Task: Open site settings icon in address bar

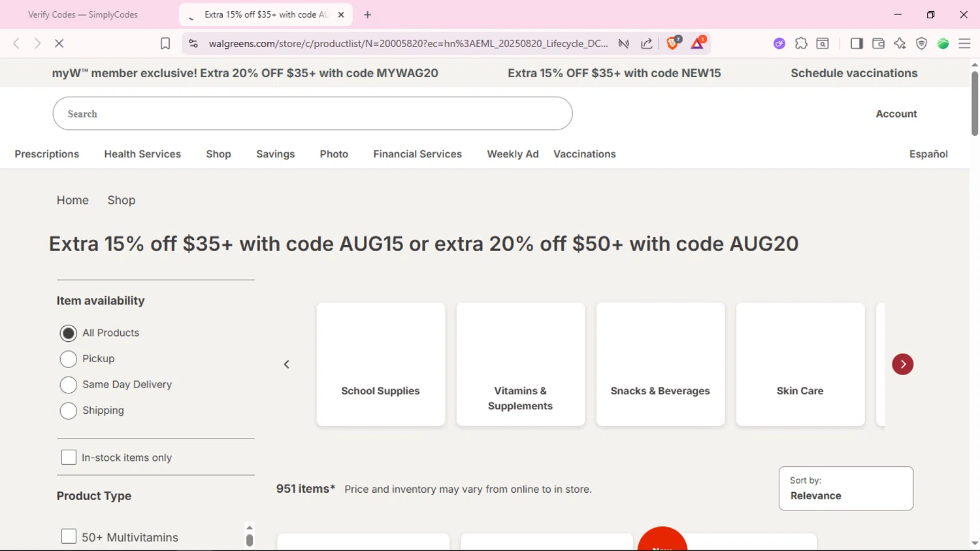Action: pyautogui.click(x=193, y=44)
